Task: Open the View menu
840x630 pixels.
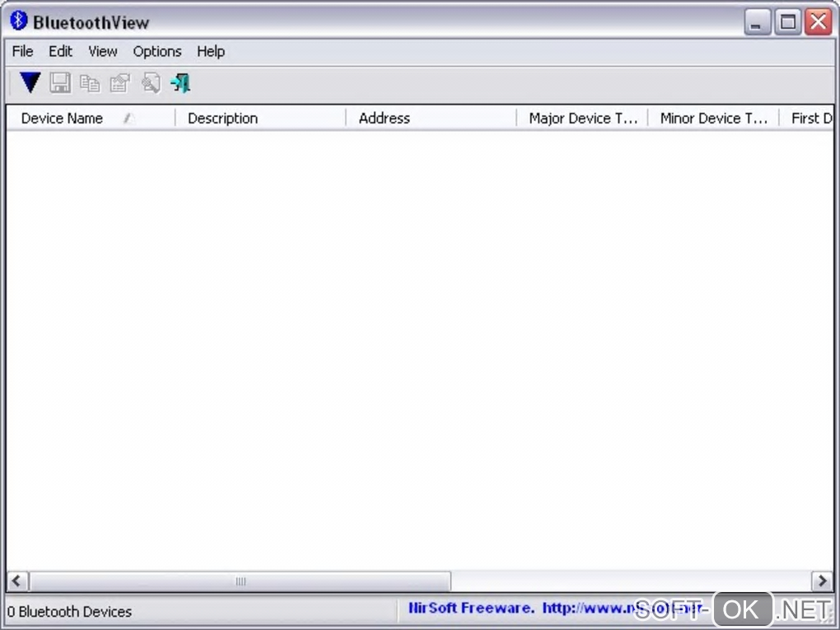Action: 102,51
